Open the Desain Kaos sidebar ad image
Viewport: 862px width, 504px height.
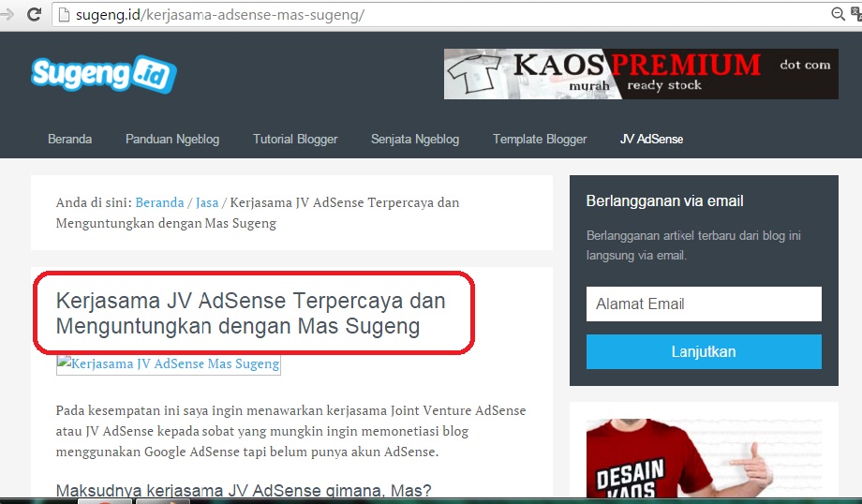(x=704, y=458)
